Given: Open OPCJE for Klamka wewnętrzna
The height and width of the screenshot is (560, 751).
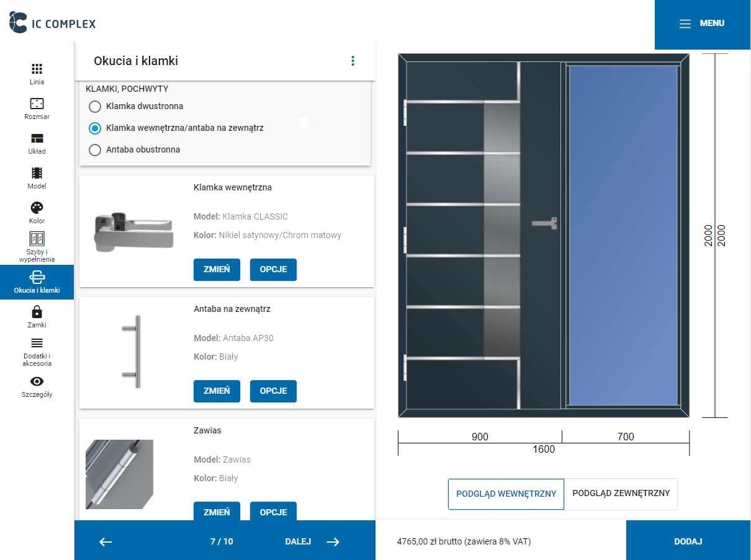Looking at the screenshot, I should tap(273, 270).
